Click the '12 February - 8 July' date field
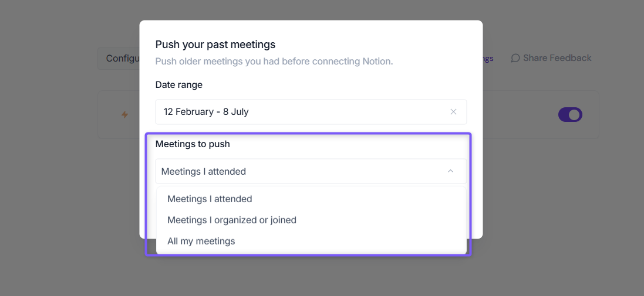The width and height of the screenshot is (644, 296). pyautogui.click(x=311, y=111)
